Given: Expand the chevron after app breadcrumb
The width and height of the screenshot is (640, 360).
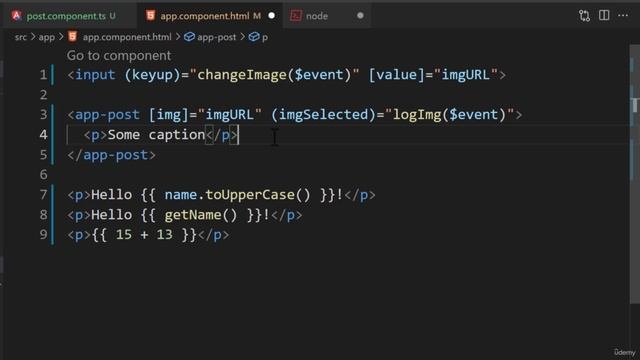Looking at the screenshot, I should [61, 37].
